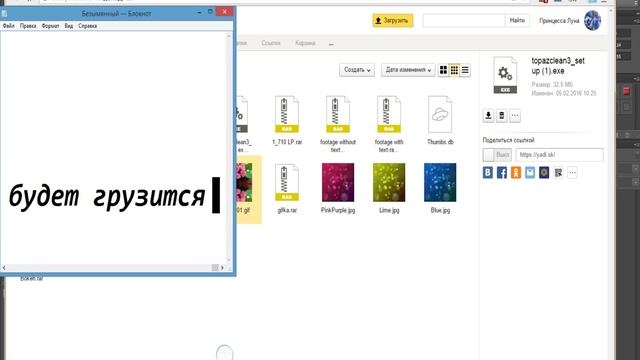The height and width of the screenshot is (360, 640).
Task: Click Notepad horizontal scrollbar right arrow
Action: pyautogui.click(x=222, y=268)
